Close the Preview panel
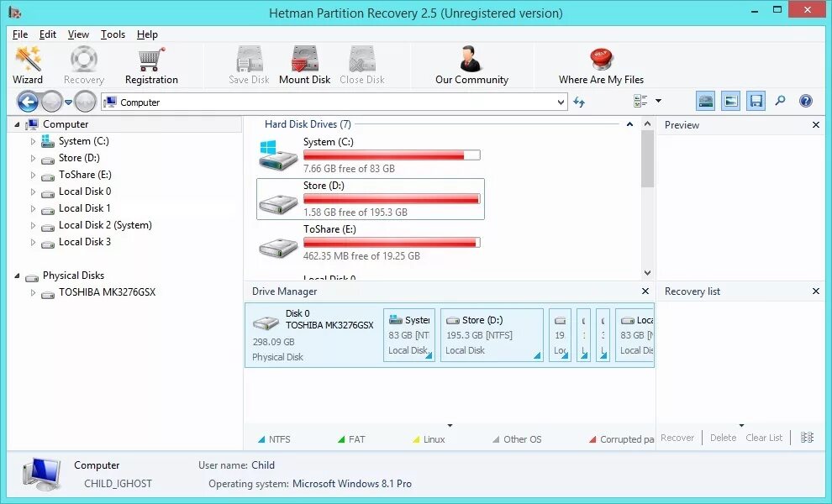 (815, 124)
